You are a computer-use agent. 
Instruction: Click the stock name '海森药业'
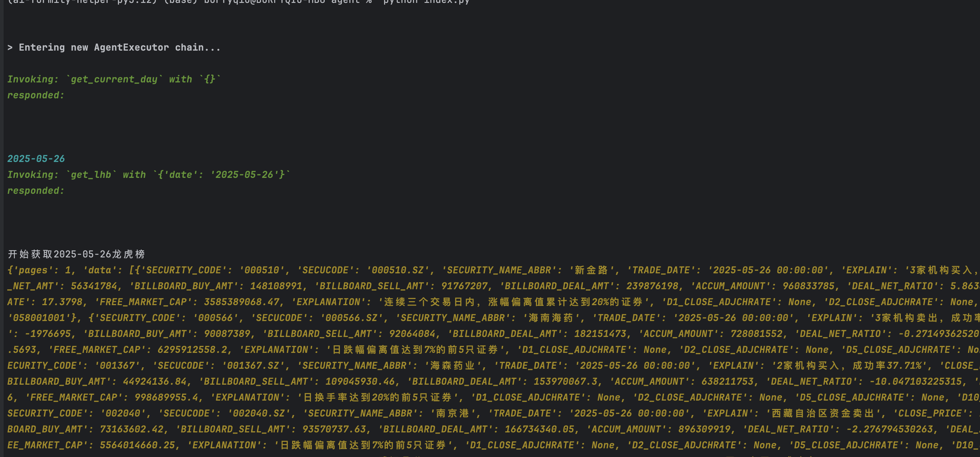click(x=453, y=366)
